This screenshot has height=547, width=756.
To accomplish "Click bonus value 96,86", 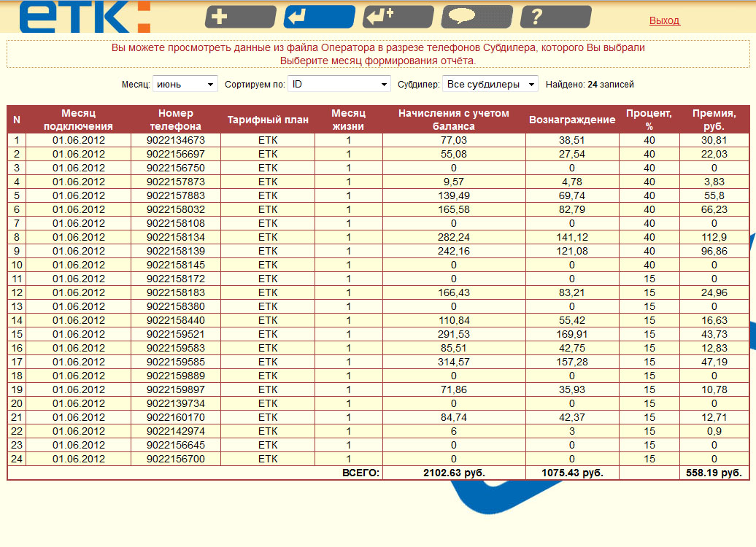I will (x=714, y=251).
